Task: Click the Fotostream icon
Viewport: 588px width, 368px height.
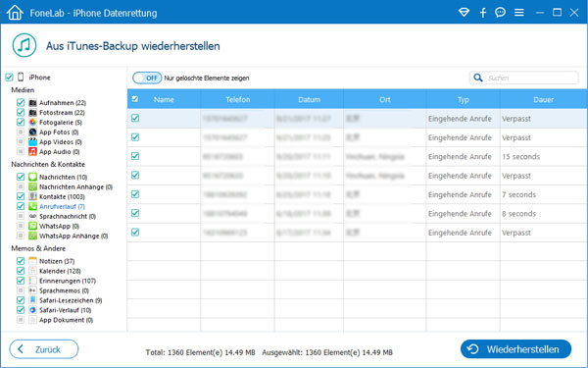Action: click(33, 112)
